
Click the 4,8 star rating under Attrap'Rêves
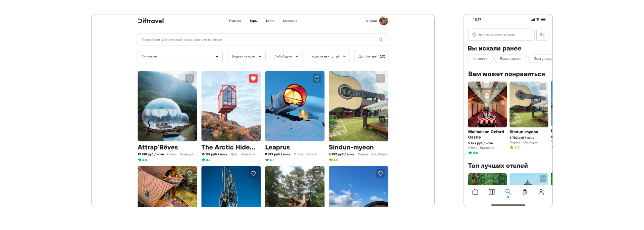(x=143, y=160)
